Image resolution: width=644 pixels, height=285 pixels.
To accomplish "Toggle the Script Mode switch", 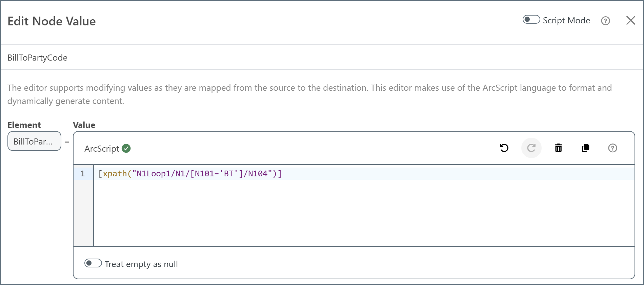I will click(x=531, y=20).
